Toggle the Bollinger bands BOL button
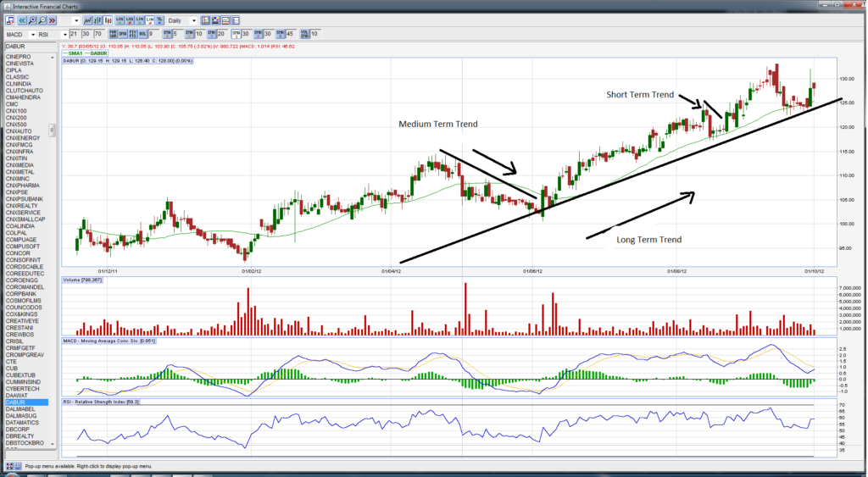 pos(142,34)
